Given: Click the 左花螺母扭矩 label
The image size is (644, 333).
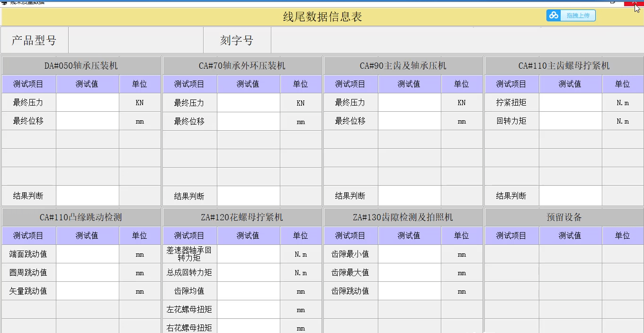Looking at the screenshot, I should pyautogui.click(x=189, y=309).
